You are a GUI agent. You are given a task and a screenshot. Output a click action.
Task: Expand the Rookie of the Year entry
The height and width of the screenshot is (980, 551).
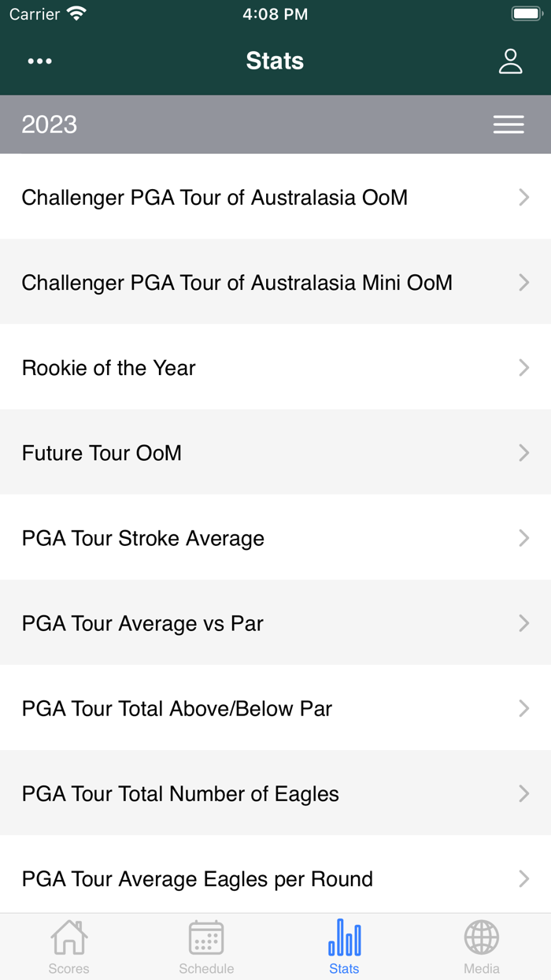pyautogui.click(x=275, y=367)
